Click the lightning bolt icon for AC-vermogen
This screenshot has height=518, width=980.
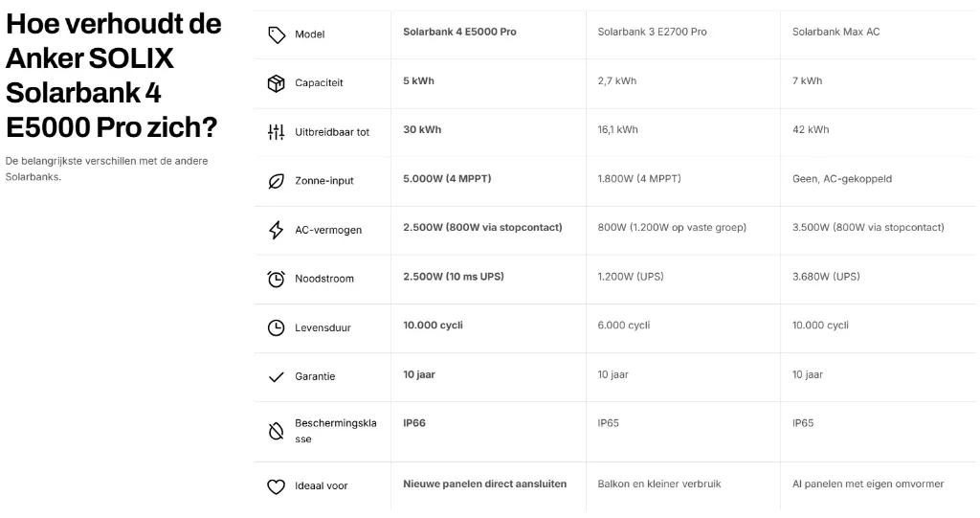277,230
